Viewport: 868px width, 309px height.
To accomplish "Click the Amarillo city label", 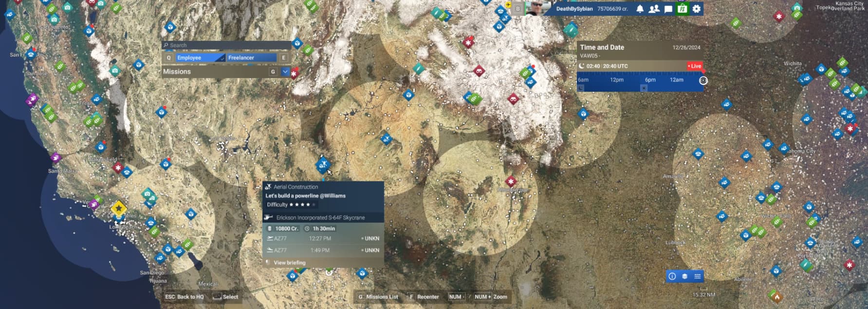I will (x=673, y=176).
